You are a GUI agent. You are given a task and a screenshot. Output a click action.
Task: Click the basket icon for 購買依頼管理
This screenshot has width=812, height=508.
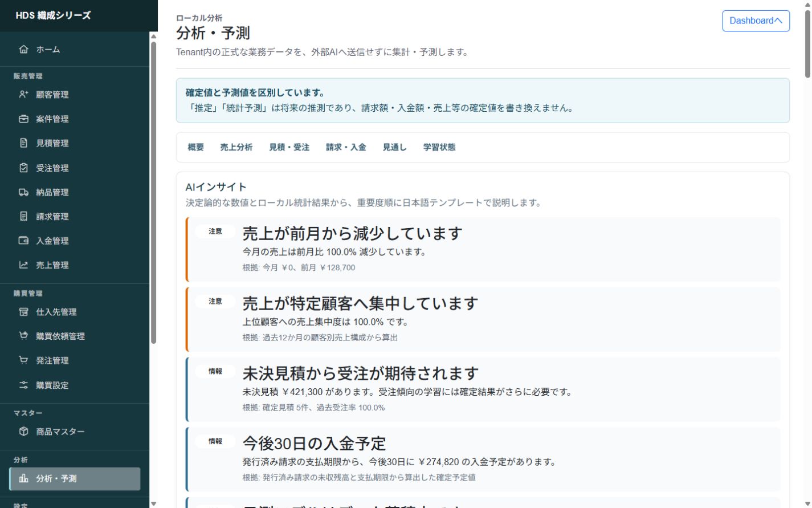23,336
